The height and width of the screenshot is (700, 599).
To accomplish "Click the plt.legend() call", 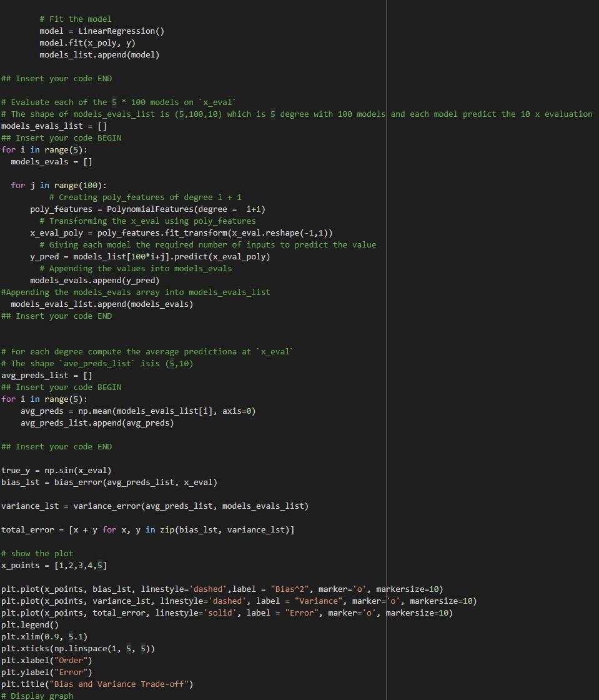I will [27, 624].
